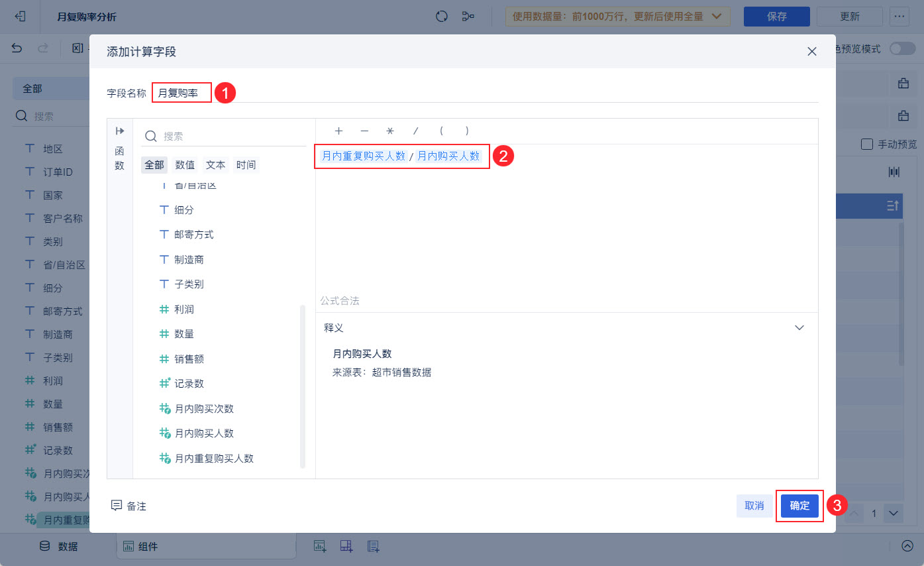Click the upper toolbox icon on right edge
The height and width of the screenshot is (566, 924).
[903, 84]
